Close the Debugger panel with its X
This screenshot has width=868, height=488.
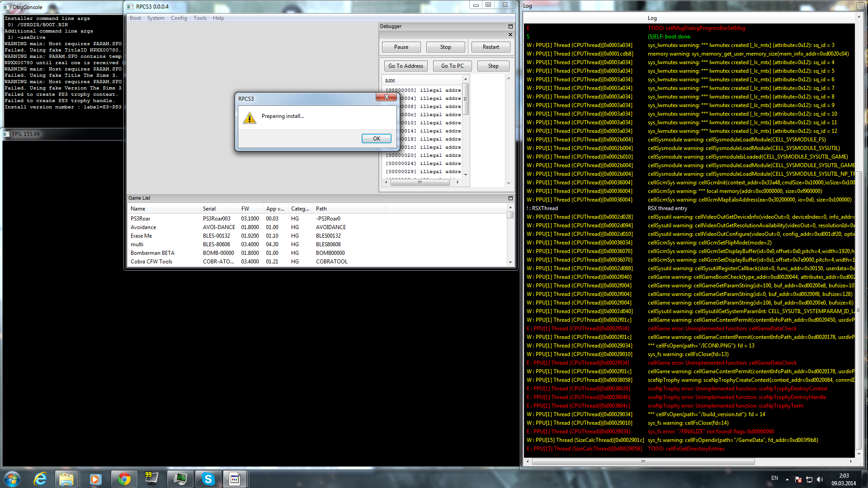click(510, 35)
